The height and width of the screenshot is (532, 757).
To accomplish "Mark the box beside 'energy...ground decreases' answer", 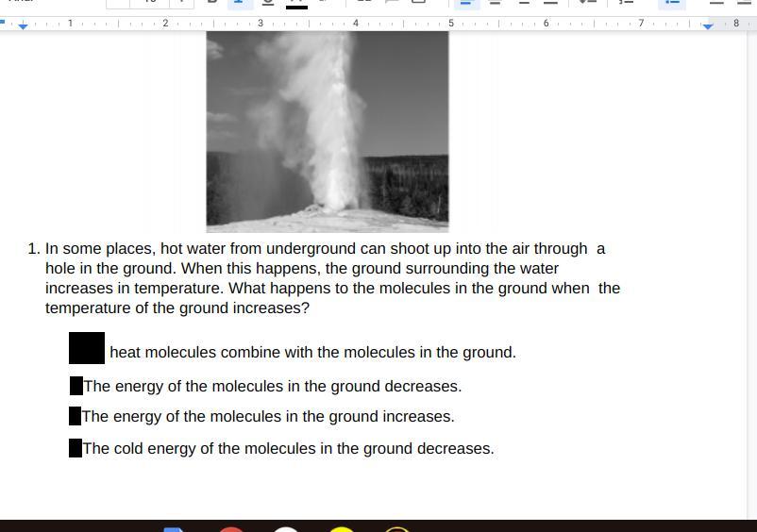I will [76, 386].
